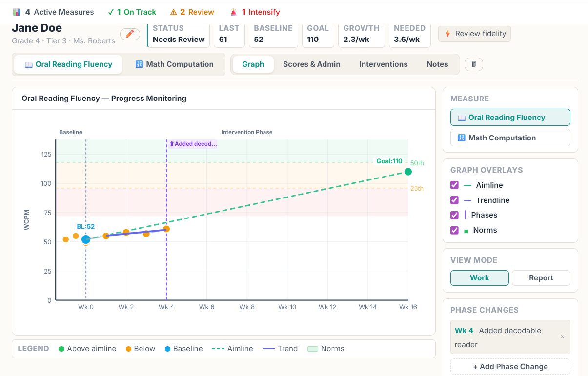This screenshot has width=588, height=376.
Task: Click the Above aimline legend entry
Action: click(x=87, y=349)
